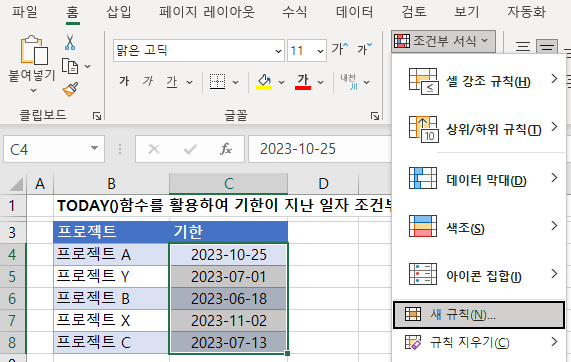Open 색조(S) submenu

[479, 227]
